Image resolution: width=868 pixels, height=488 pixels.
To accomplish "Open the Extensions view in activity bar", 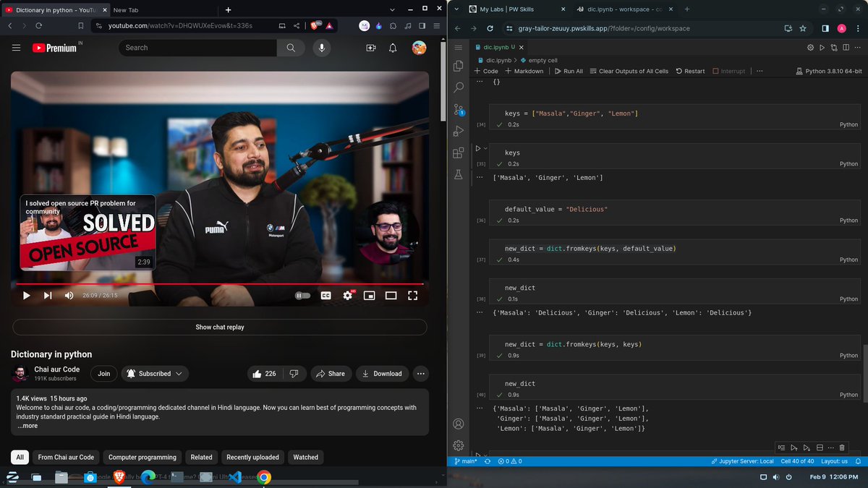I will (458, 153).
